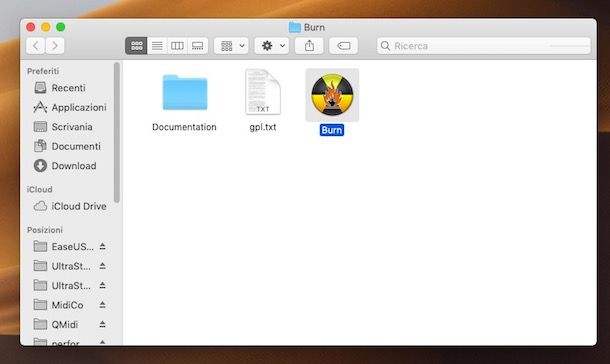Go forward with the right arrow button

coord(55,46)
